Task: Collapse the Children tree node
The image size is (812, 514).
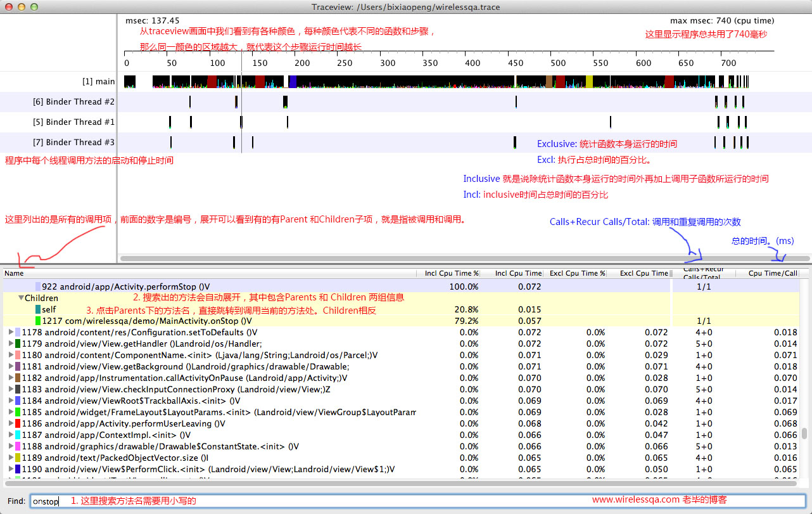Action: (21, 298)
